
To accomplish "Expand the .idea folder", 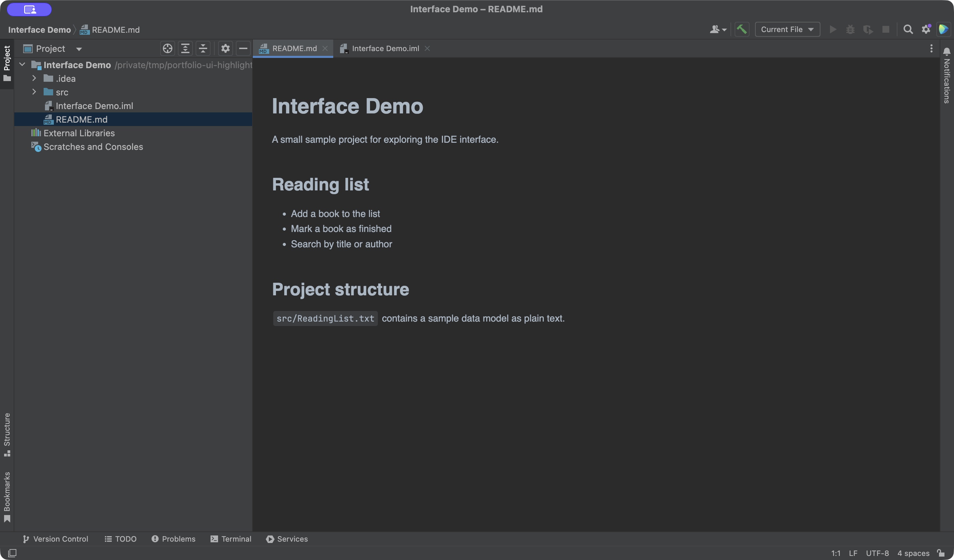I will tap(34, 78).
